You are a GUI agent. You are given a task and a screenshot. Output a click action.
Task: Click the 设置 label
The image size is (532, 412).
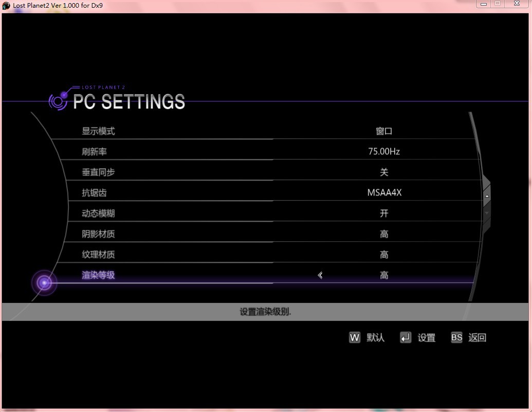426,337
